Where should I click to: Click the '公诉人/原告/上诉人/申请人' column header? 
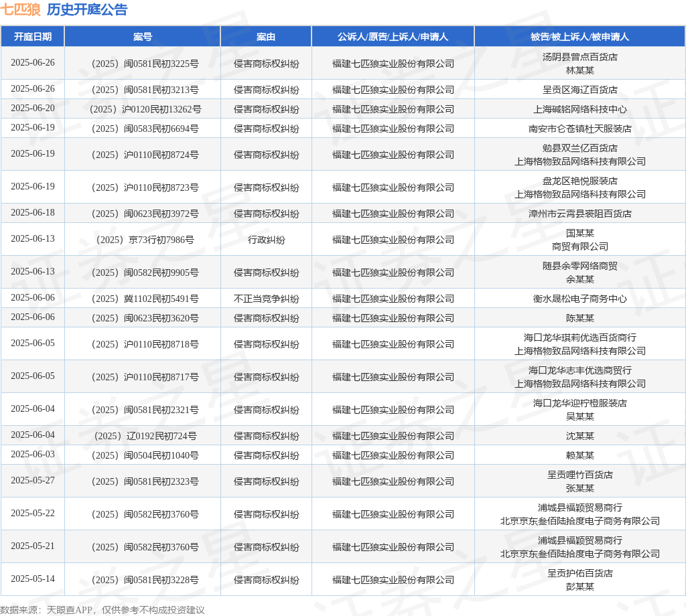[393, 37]
